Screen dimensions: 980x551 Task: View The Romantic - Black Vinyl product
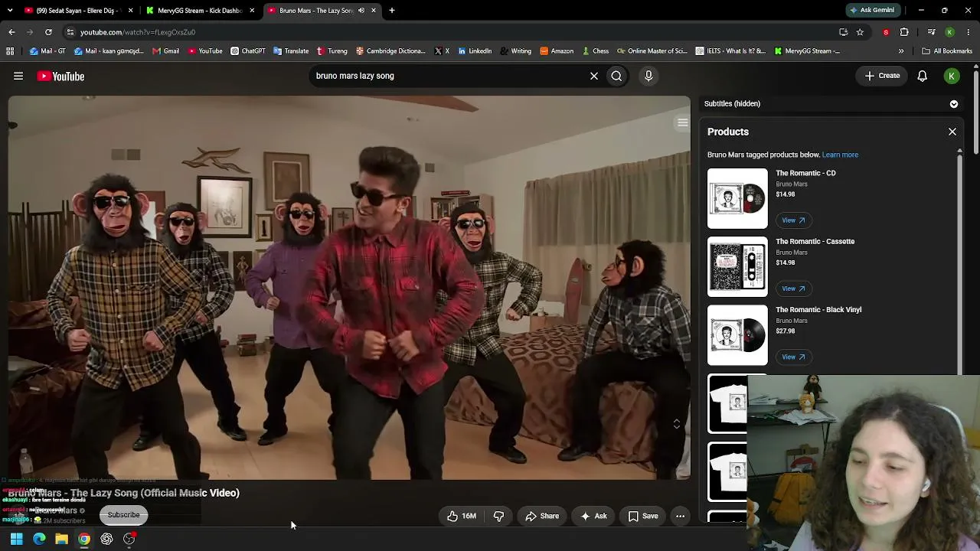click(x=793, y=357)
